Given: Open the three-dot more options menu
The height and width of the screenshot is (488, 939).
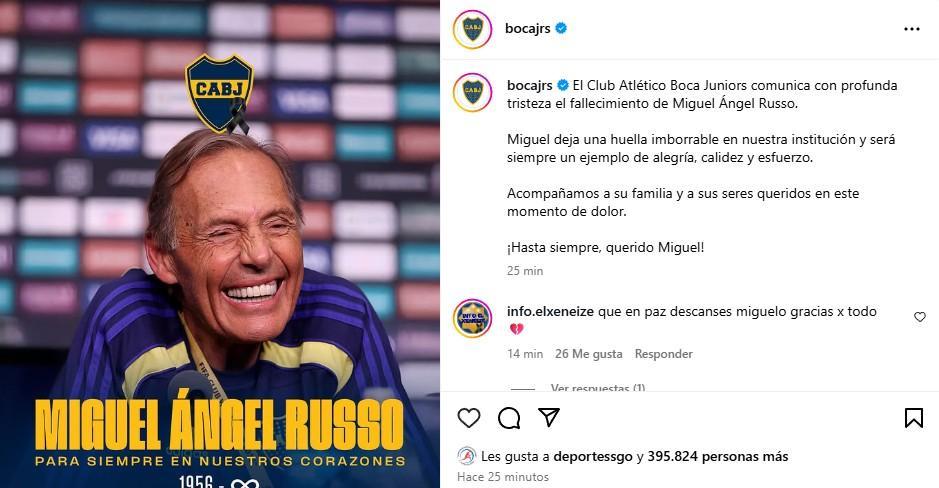Looking at the screenshot, I should tap(911, 29).
